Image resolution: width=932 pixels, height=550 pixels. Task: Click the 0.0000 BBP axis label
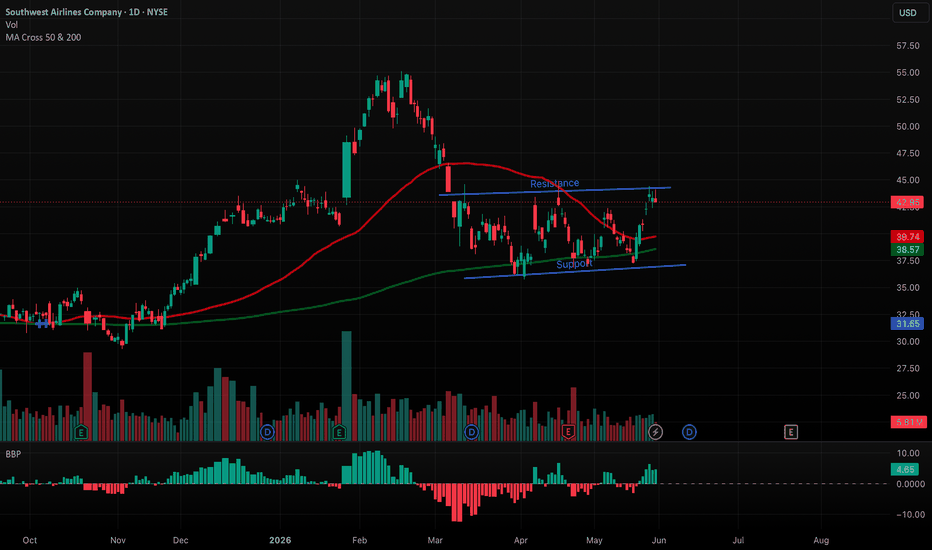tap(910, 485)
